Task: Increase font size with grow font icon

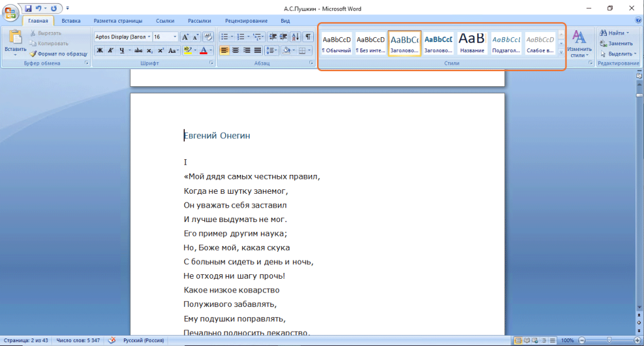Action: click(x=186, y=37)
